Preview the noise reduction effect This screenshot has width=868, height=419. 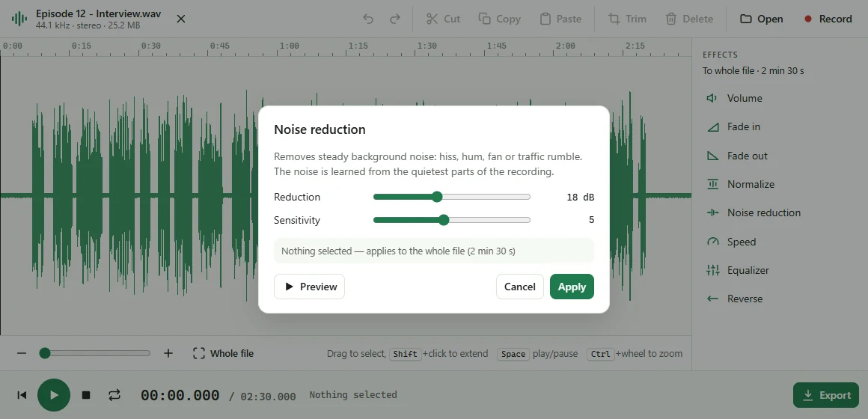click(x=310, y=287)
